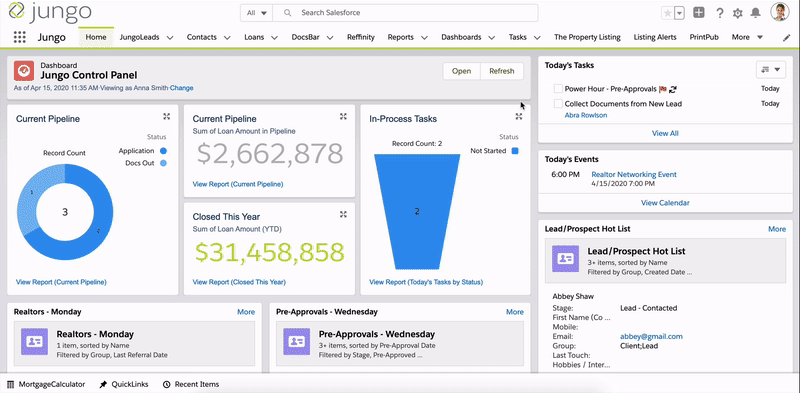Click the priority flag icon on Power Hour
This screenshot has height=393, width=800.
click(x=663, y=89)
